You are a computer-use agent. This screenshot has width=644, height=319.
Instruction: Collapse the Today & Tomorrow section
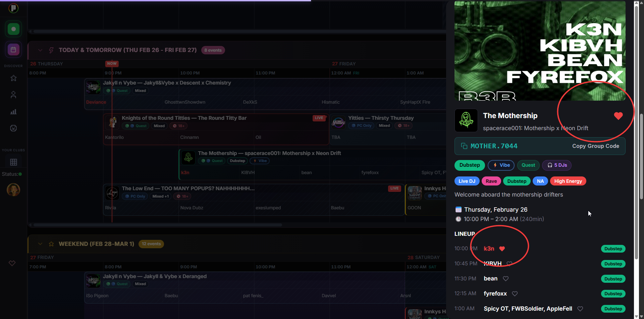tap(40, 50)
